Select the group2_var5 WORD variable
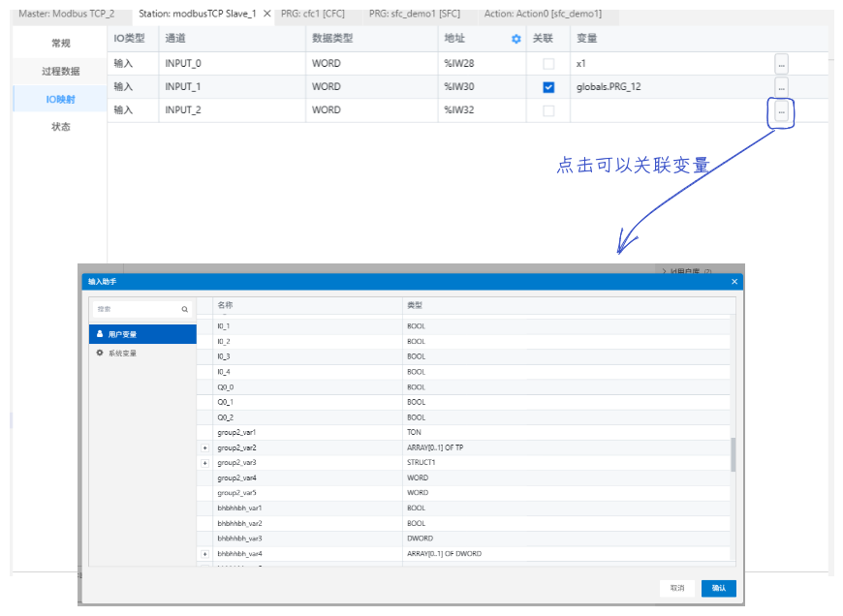 click(463, 493)
